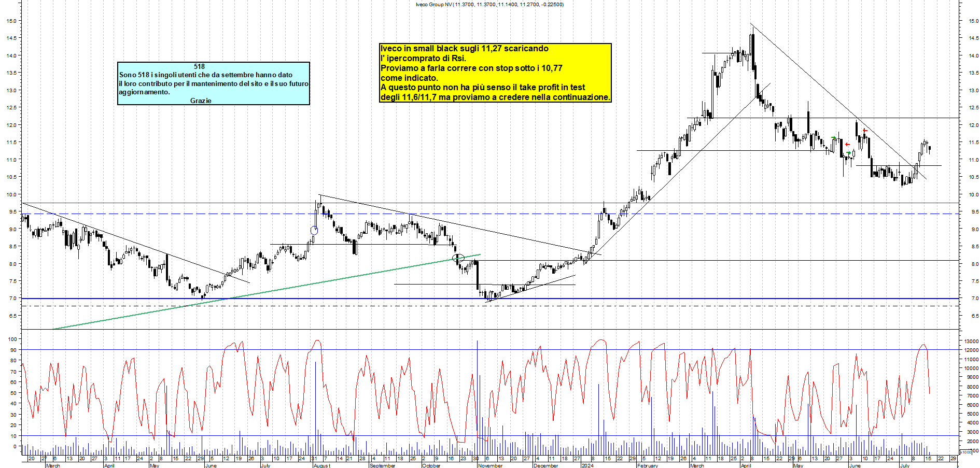Click the September label on the time axis

point(383,465)
